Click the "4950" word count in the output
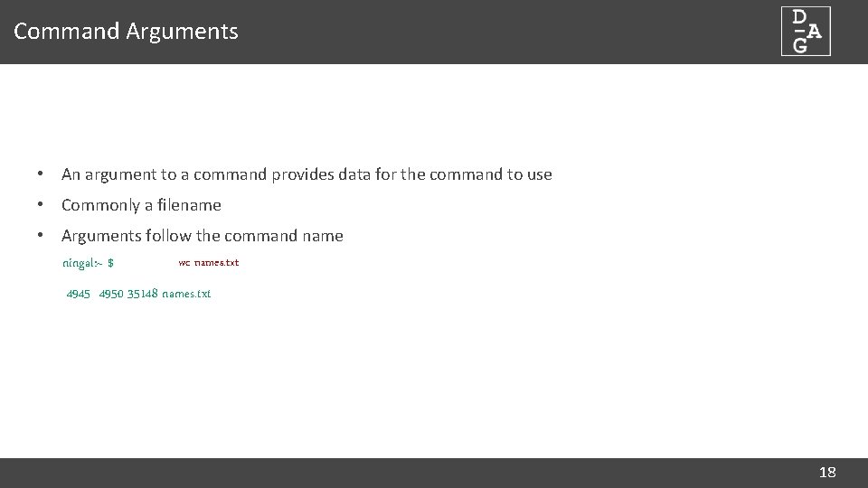868x488 pixels. [111, 294]
